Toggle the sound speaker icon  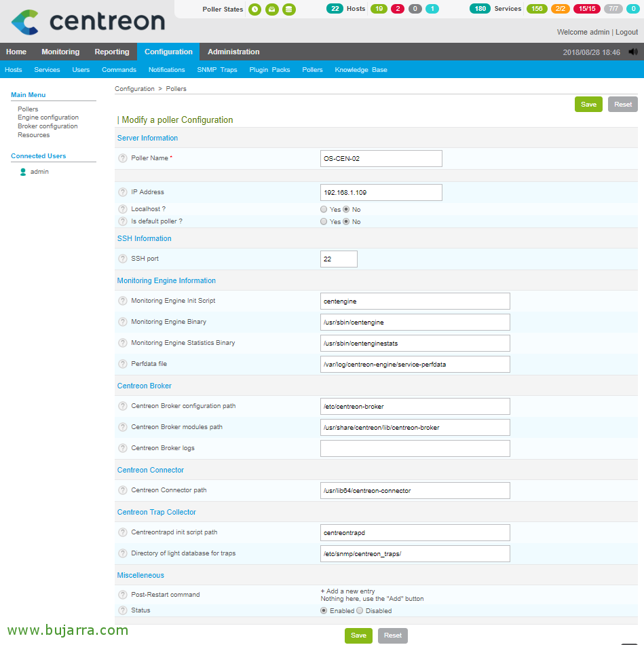633,52
